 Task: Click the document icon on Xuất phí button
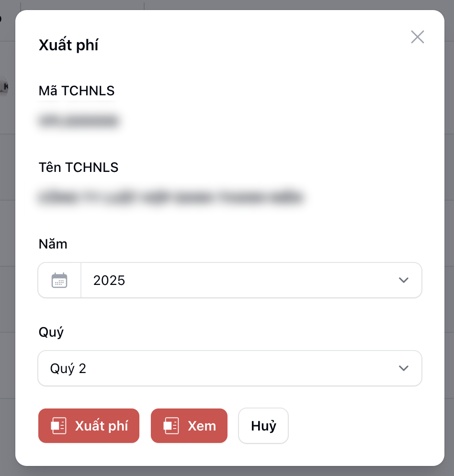[x=59, y=426]
